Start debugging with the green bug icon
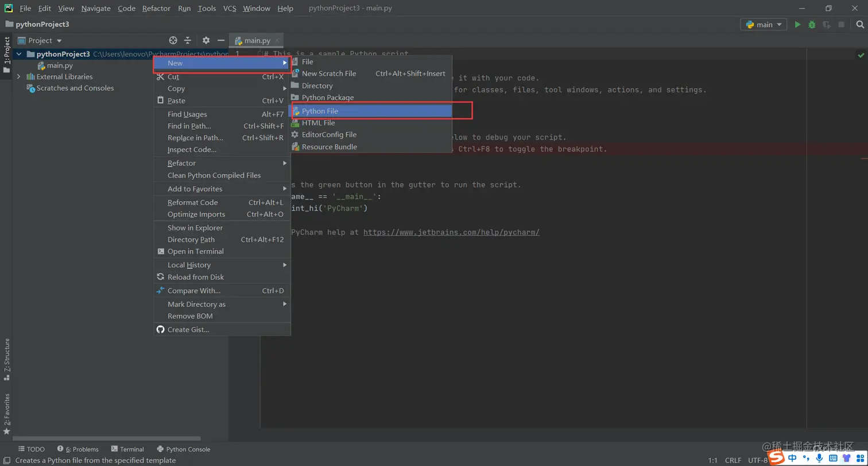Screen dimensions: 868x466 (x=812, y=25)
